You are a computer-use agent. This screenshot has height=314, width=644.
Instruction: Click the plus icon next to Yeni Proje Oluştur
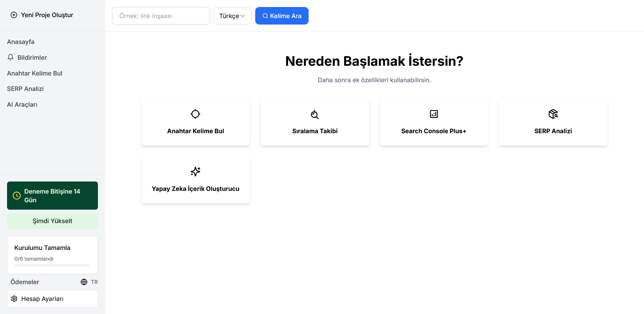coord(13,15)
